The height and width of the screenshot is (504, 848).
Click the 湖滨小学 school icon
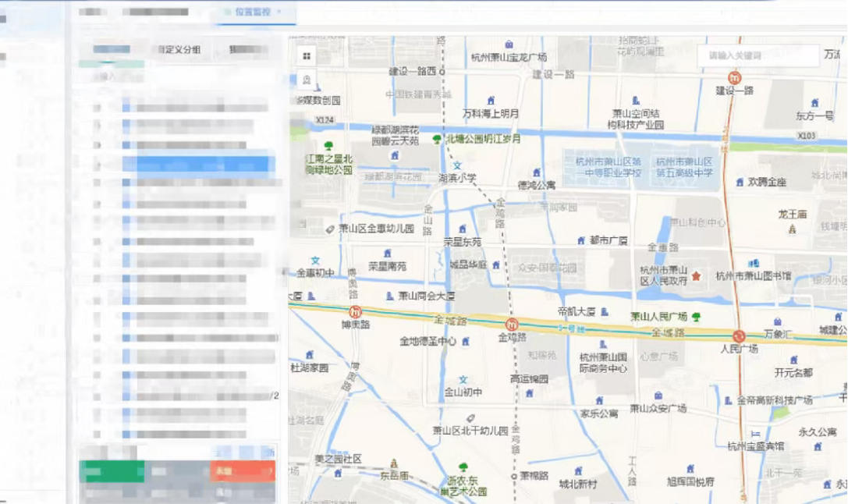point(457,165)
